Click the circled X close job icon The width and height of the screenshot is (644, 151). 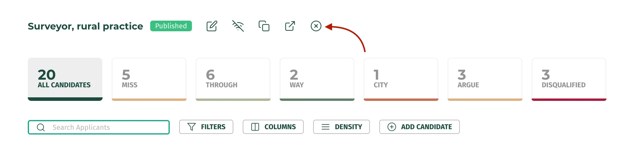point(316,26)
